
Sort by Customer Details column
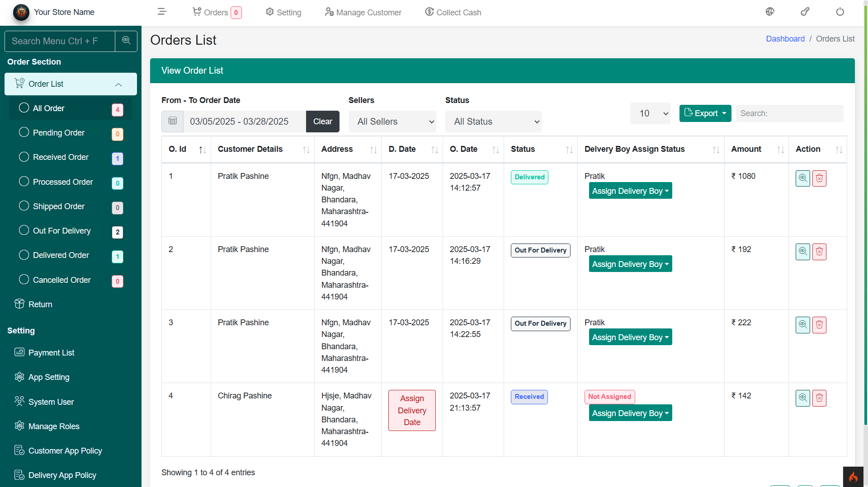point(306,150)
